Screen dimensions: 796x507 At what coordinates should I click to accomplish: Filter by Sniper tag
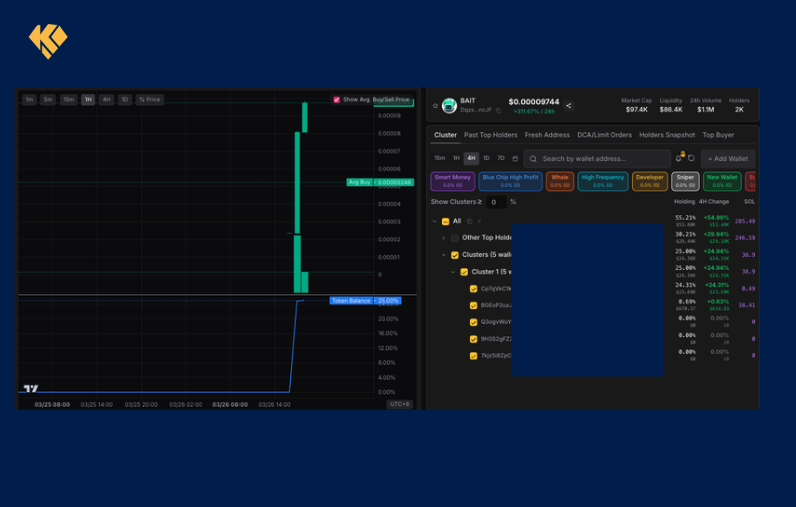[x=685, y=181]
